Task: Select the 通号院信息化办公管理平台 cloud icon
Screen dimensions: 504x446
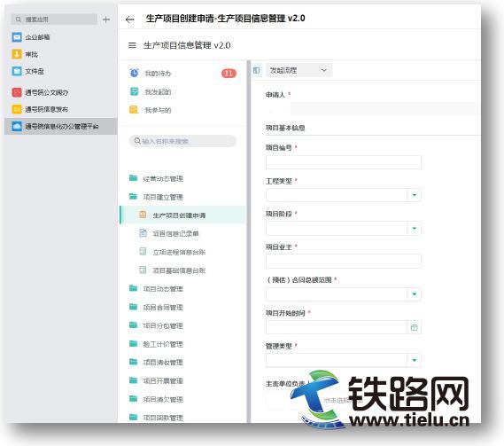Action: 17,126
